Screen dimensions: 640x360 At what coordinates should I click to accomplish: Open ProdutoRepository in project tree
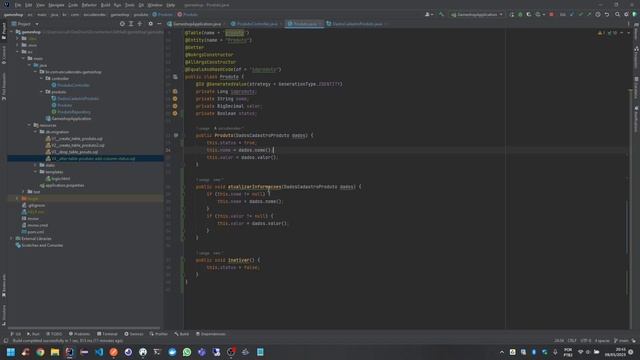point(71,112)
